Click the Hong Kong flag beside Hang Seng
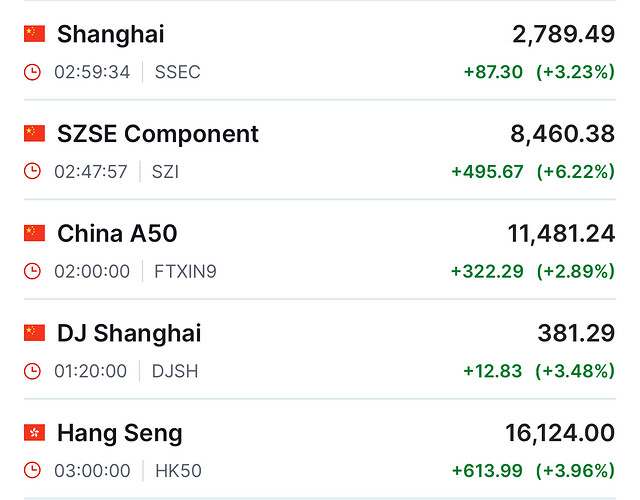Screen dimensions: 640x500 (x=35, y=433)
